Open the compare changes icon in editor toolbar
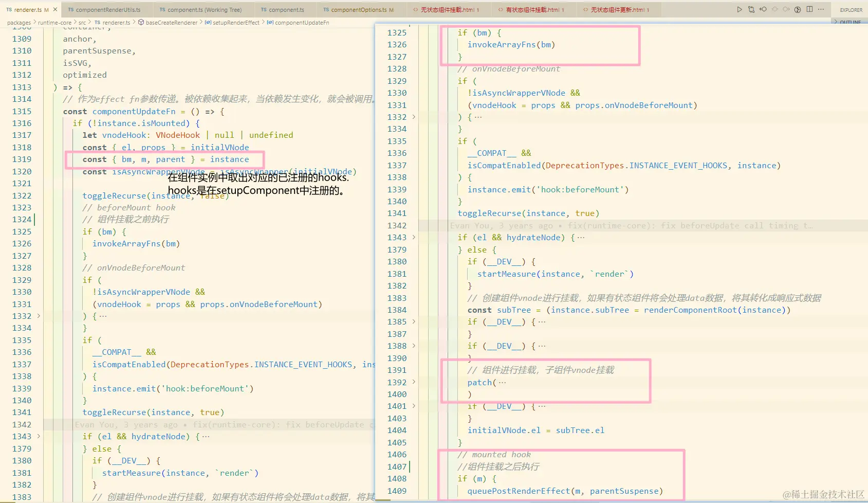This screenshot has width=868, height=503. tap(751, 9)
